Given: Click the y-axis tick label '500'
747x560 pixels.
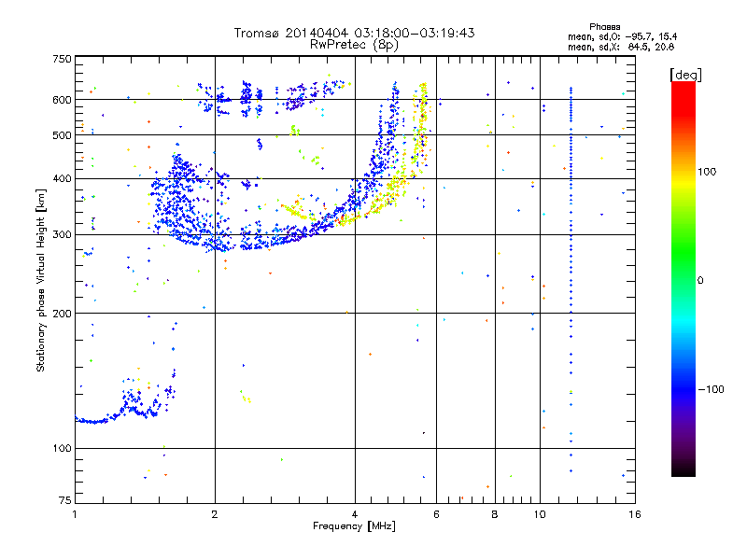Looking at the screenshot, I should (x=62, y=135).
